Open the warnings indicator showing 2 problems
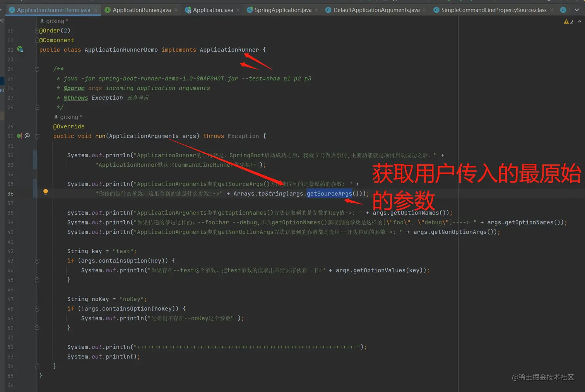585x392 pixels. 568,22
